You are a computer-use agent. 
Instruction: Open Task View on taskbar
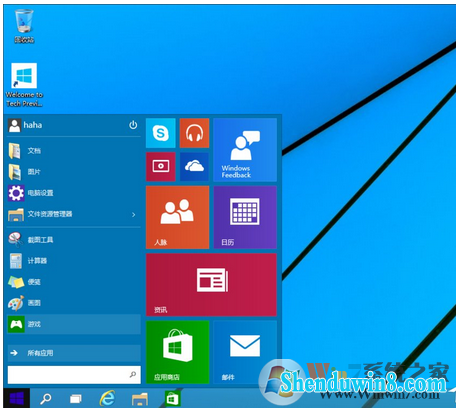[x=76, y=398]
